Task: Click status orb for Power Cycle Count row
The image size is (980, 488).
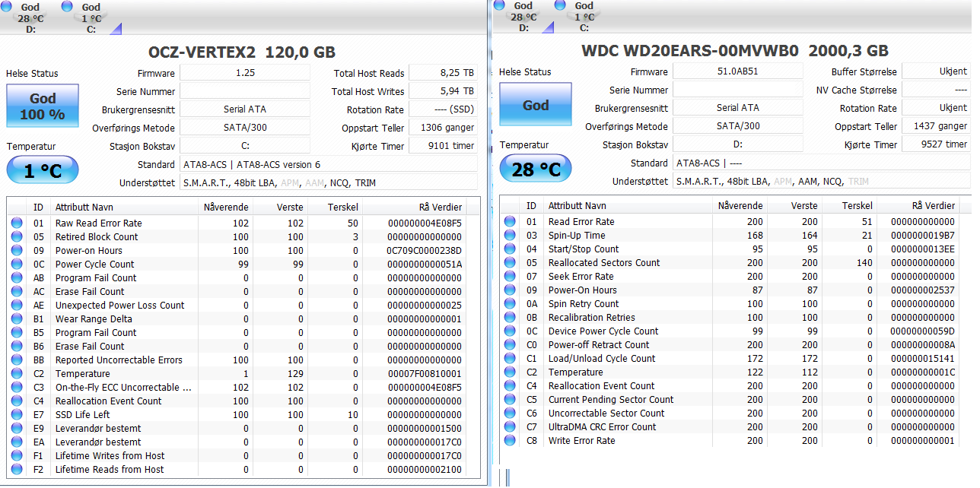Action: [x=17, y=265]
